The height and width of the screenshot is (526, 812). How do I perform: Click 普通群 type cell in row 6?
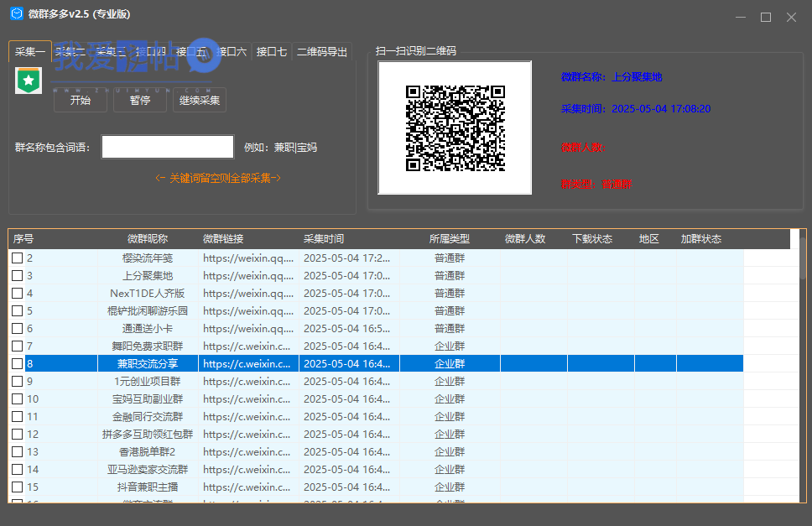450,328
